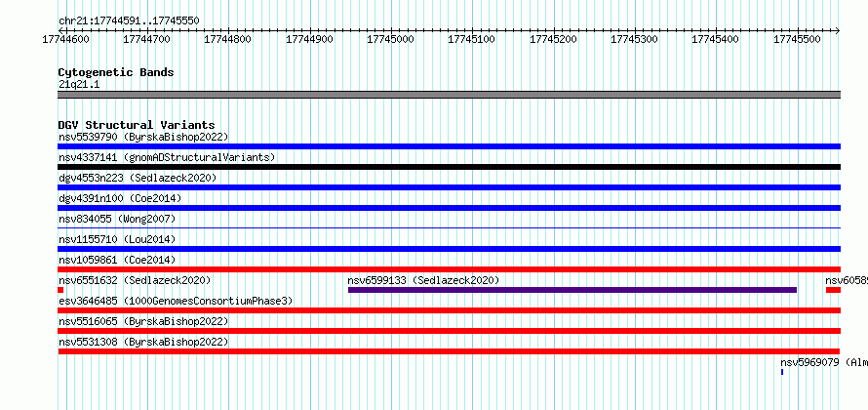The height and width of the screenshot is (410, 868).
Task: Select the thin blue nsv834055 line
Action: pyautogui.click(x=449, y=227)
